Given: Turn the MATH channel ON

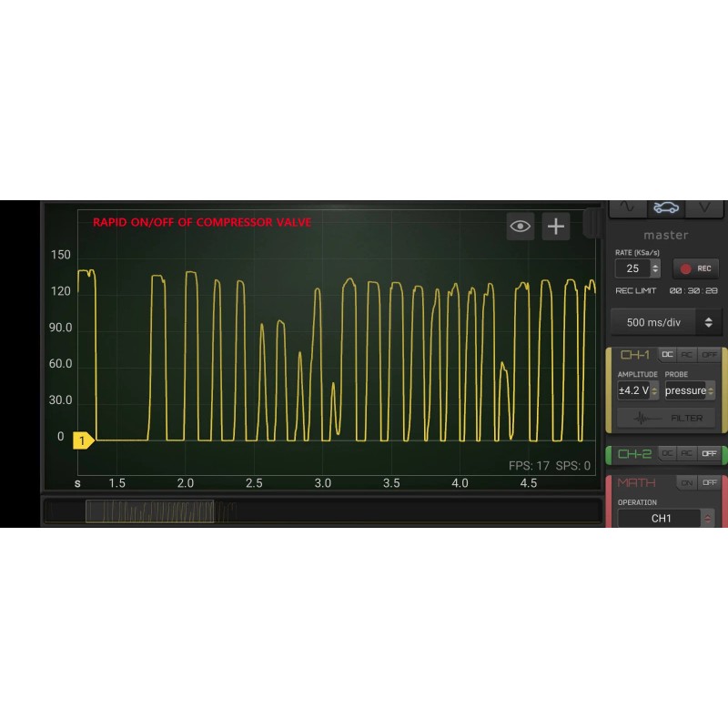Looking at the screenshot, I should [x=687, y=482].
